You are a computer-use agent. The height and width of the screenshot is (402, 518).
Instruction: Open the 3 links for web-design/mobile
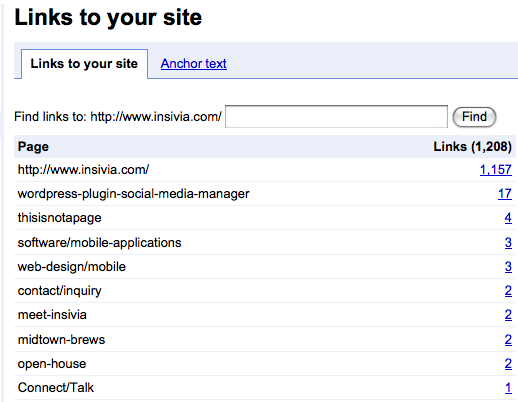(x=508, y=267)
